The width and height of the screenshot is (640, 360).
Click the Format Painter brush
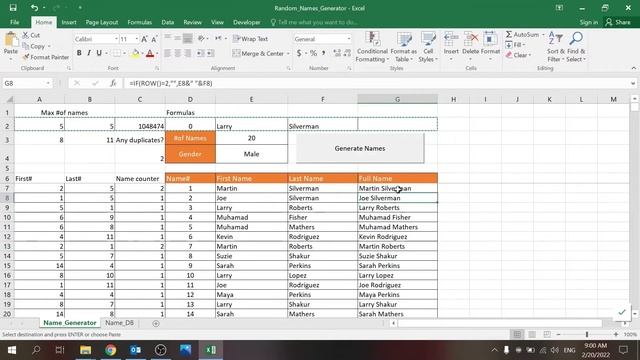(26, 57)
